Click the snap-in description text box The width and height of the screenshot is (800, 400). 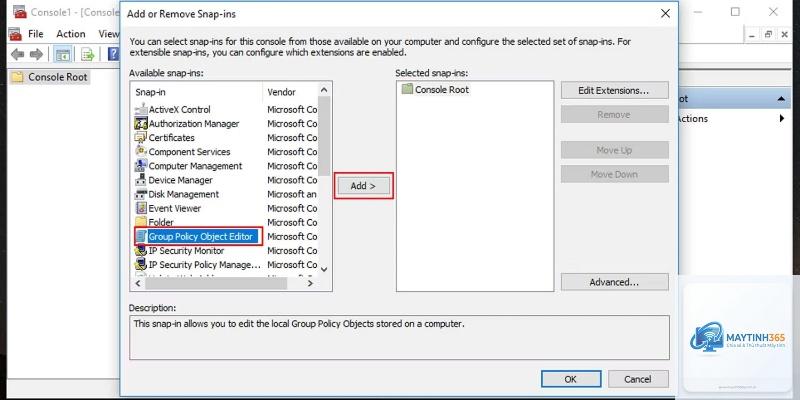pyautogui.click(x=399, y=337)
